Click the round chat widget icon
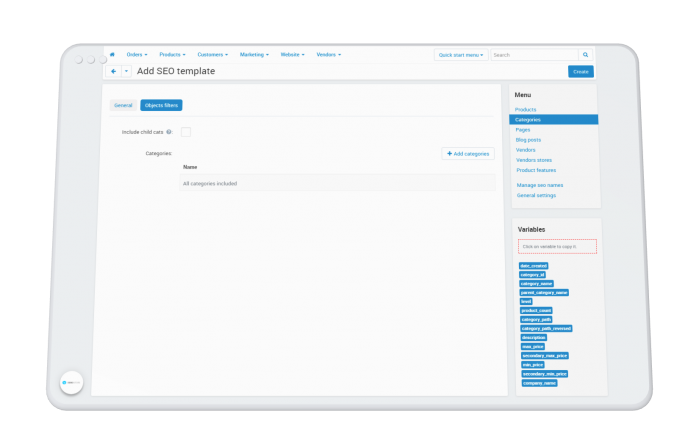Viewport: 700px width, 445px height. click(71, 383)
